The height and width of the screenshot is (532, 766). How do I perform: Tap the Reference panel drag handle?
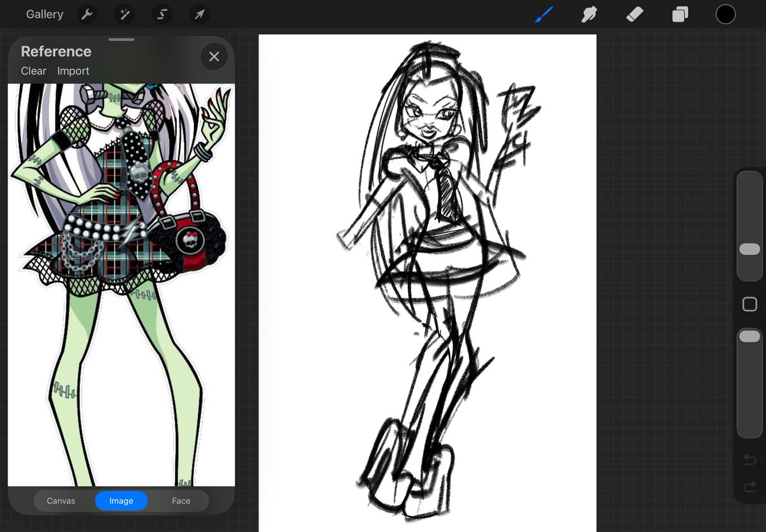(121, 40)
